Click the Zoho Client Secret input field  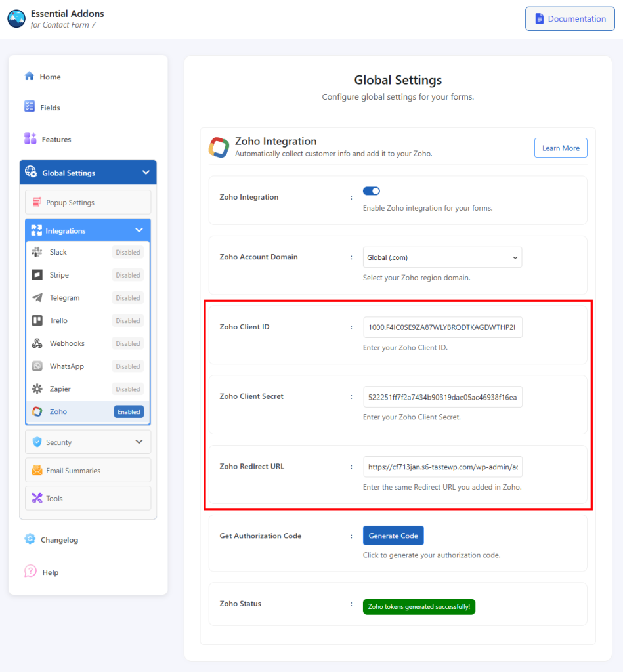pyautogui.click(x=442, y=397)
